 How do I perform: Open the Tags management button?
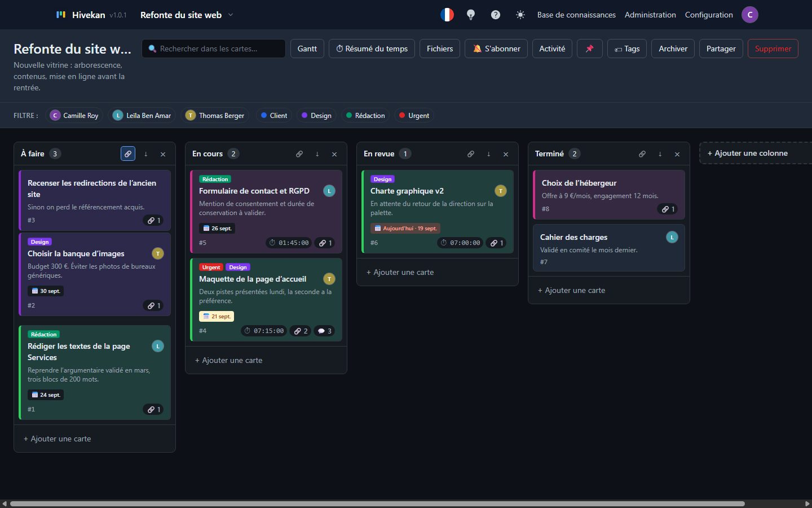coord(627,49)
